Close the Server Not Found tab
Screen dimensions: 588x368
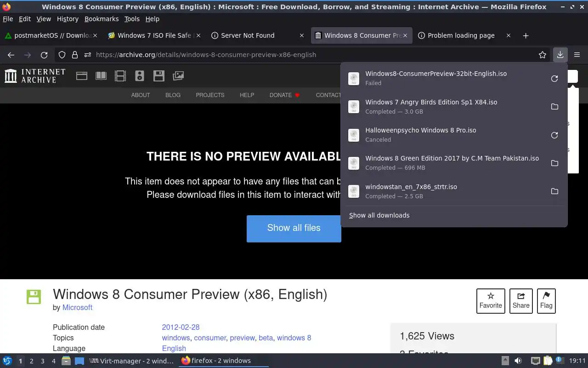(301, 35)
